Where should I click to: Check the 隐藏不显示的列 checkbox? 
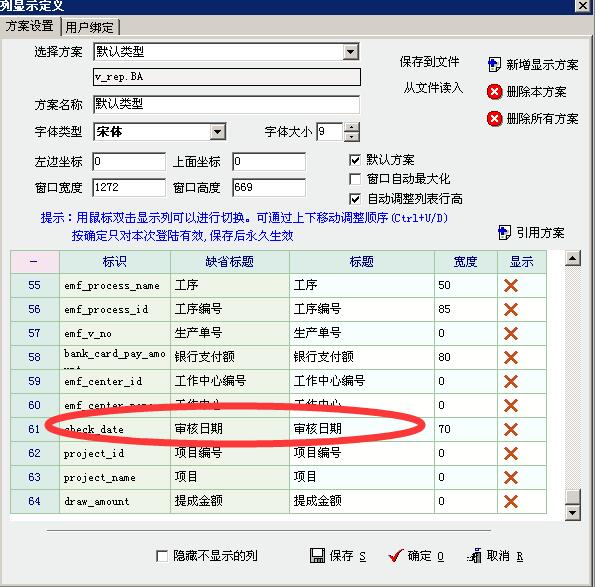pos(162,556)
